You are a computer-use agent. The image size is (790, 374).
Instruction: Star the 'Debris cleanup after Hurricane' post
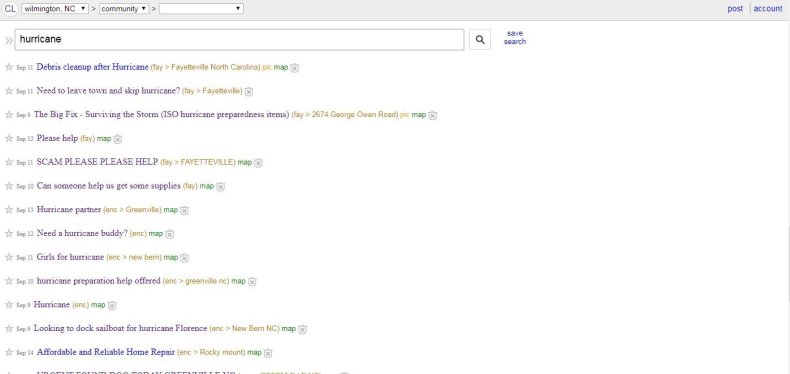(9, 67)
